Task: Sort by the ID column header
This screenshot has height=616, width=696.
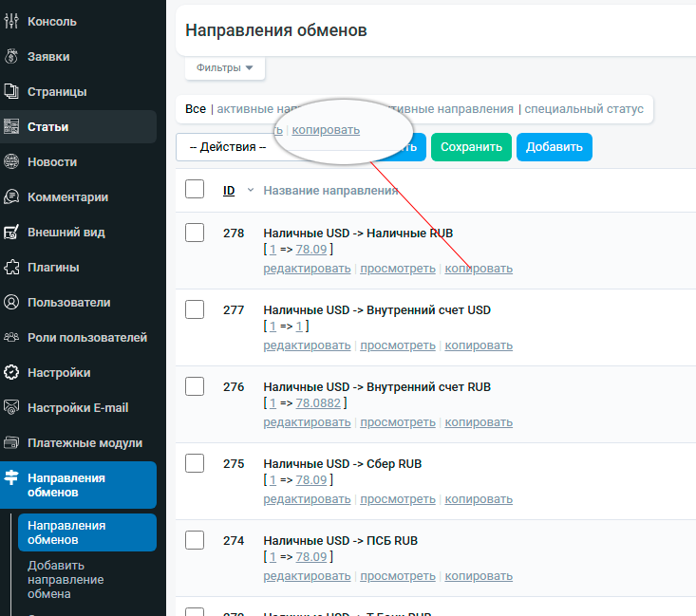Action: [x=229, y=191]
